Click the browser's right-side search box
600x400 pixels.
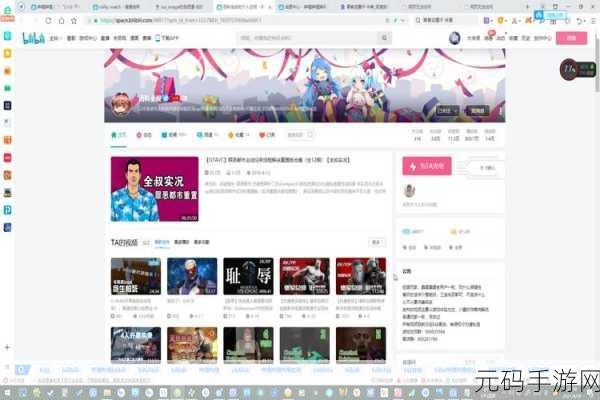coord(446,20)
